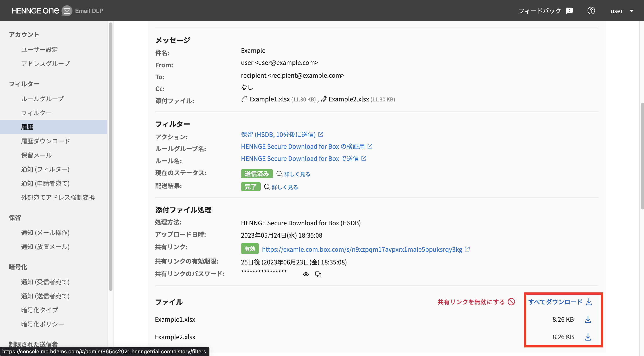Screen dimensions: 644x356
Task: Open 履歴ダウンロード sidebar item
Action: pos(45,141)
